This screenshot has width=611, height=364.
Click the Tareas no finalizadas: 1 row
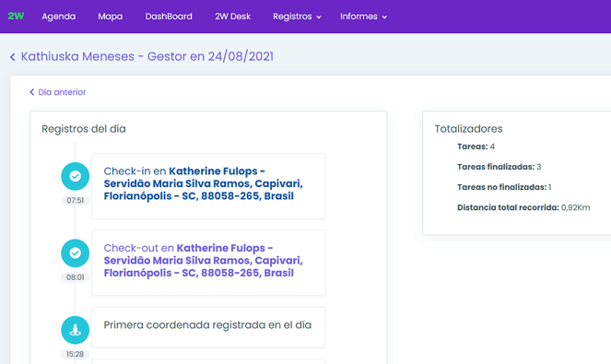click(504, 187)
